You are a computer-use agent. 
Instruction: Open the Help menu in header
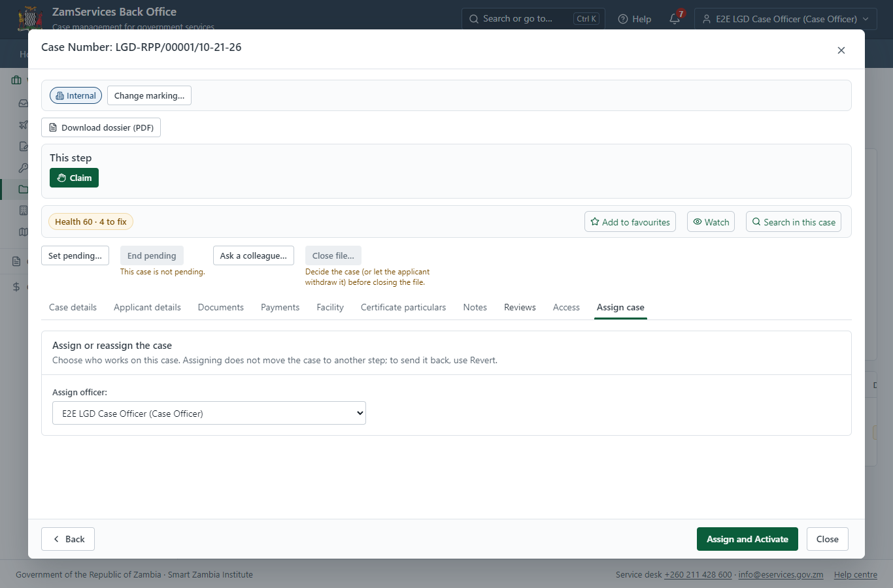tap(635, 19)
